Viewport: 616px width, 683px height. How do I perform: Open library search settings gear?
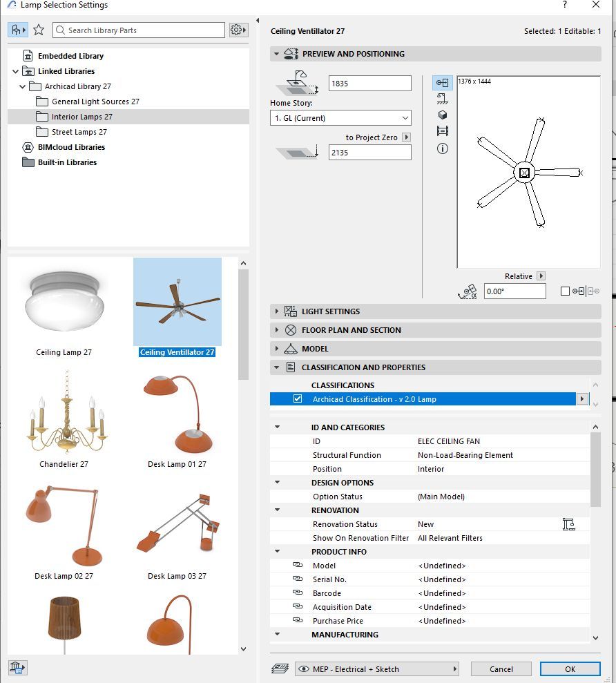click(238, 30)
